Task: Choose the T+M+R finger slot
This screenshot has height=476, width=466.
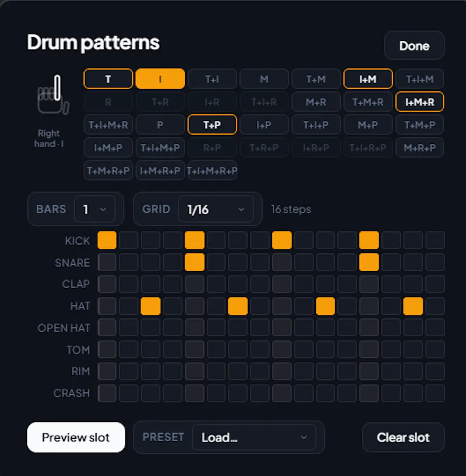Action: [368, 102]
